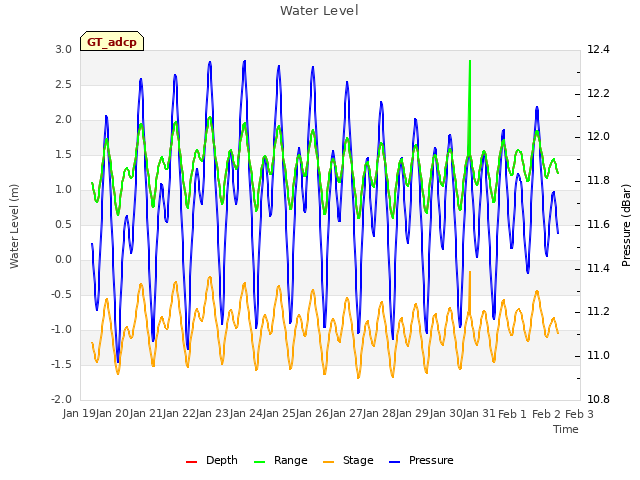Click the 11.4 right axis label
Image resolution: width=640 pixels, height=480 pixels.
598,268
